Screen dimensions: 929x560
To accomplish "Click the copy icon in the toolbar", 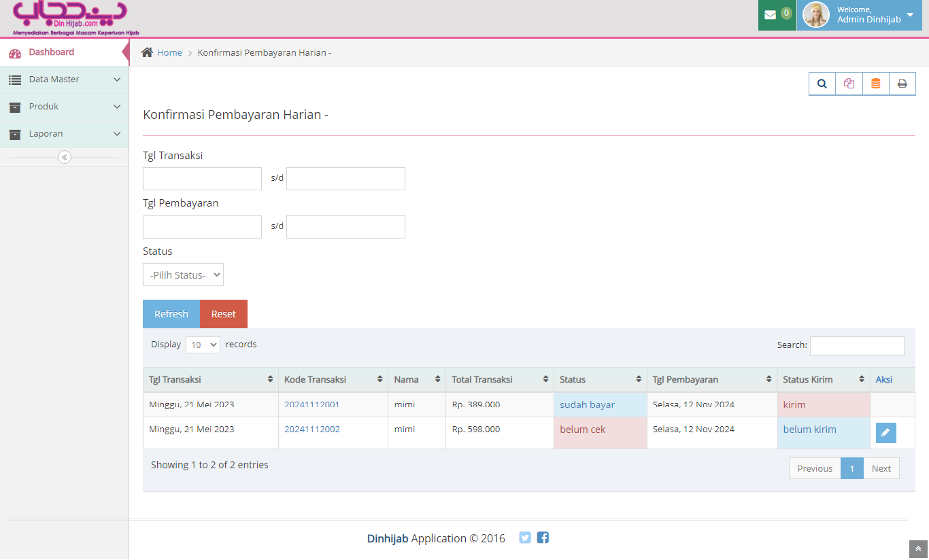I will pyautogui.click(x=849, y=84).
